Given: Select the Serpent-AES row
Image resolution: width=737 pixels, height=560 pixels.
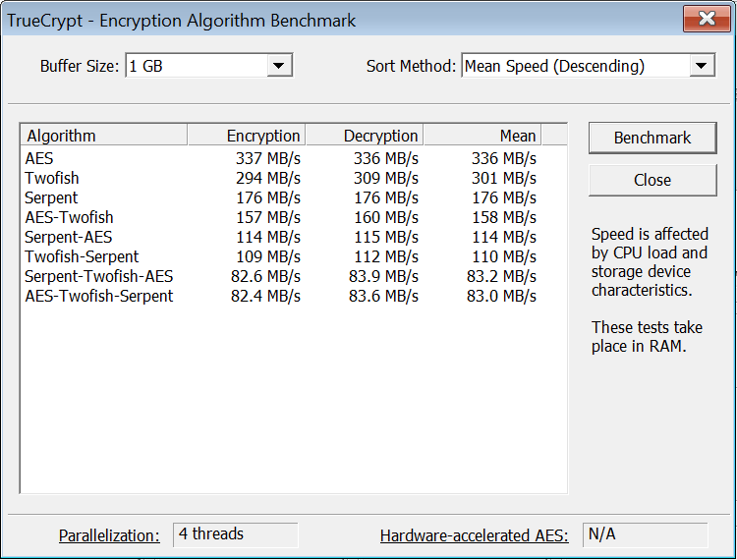Looking at the screenshot, I should point(69,237).
